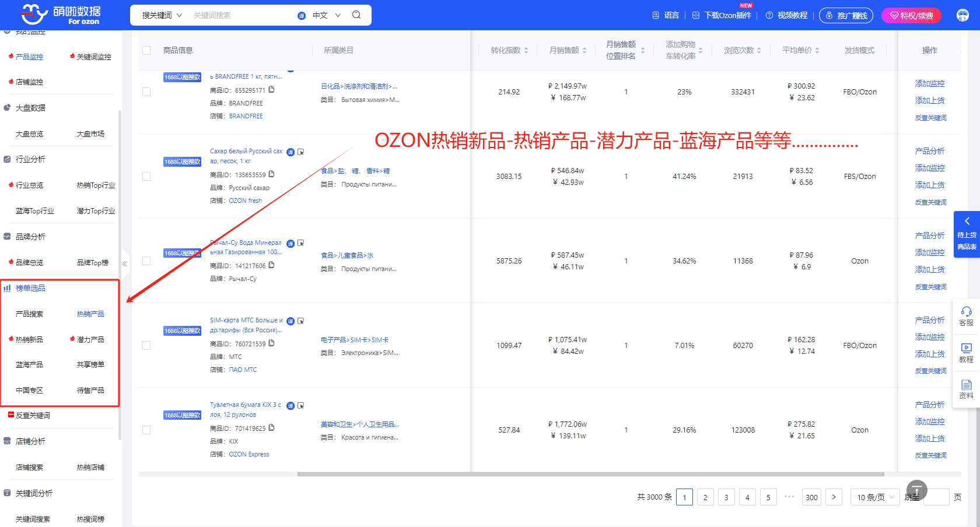Open customer service 客服 panel
This screenshot has height=527, width=980.
tap(966, 317)
